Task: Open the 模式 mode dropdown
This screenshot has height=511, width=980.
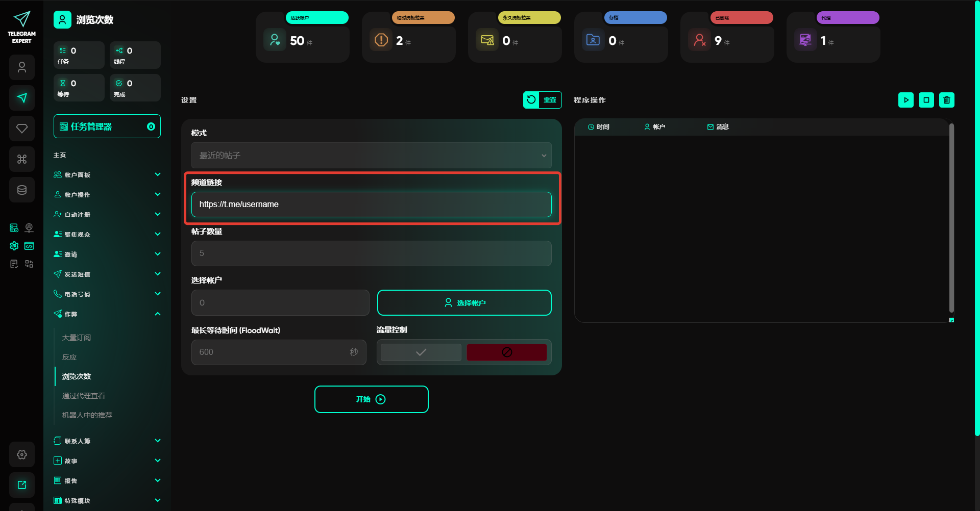Action: point(371,156)
